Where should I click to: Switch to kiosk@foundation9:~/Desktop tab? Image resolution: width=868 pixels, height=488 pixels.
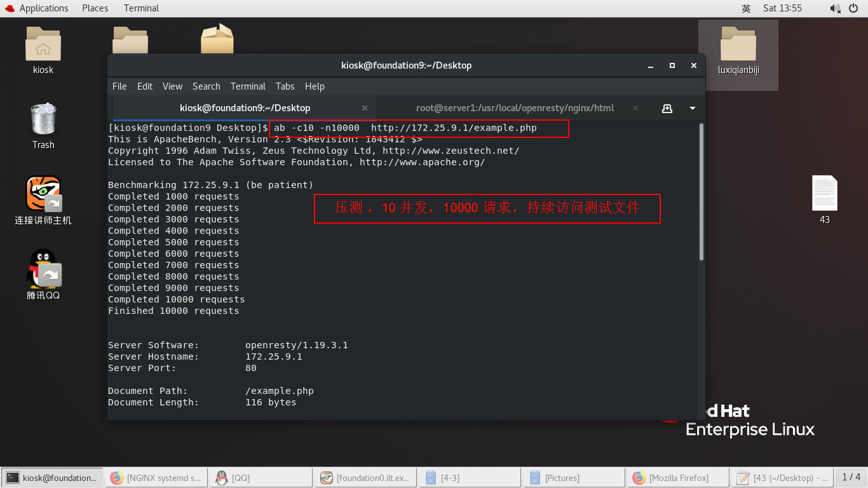[245, 108]
